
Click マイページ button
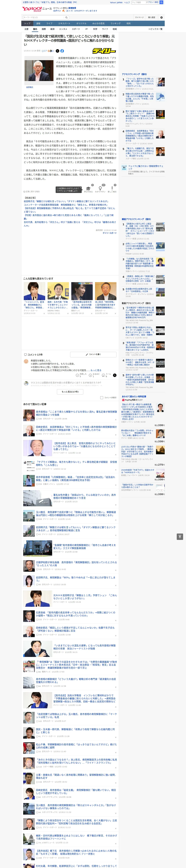coord(139,18)
